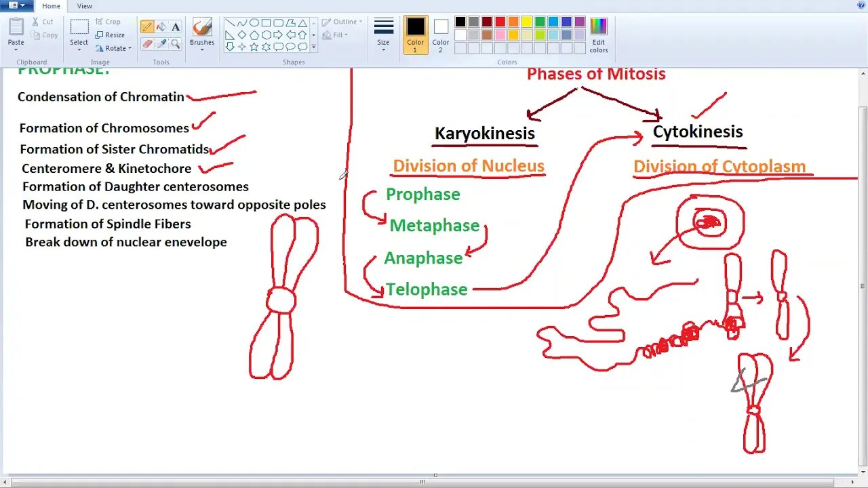Open Edit colors dialog

pos(599,35)
